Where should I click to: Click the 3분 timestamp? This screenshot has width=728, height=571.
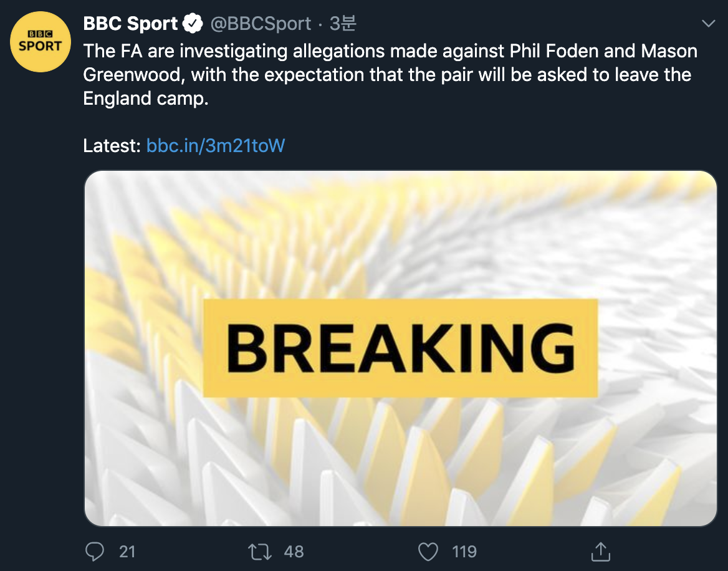tap(342, 24)
